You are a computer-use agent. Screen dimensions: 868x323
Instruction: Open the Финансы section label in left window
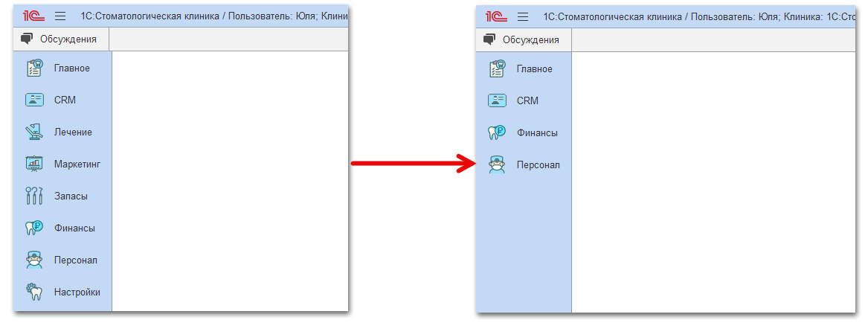tap(74, 228)
